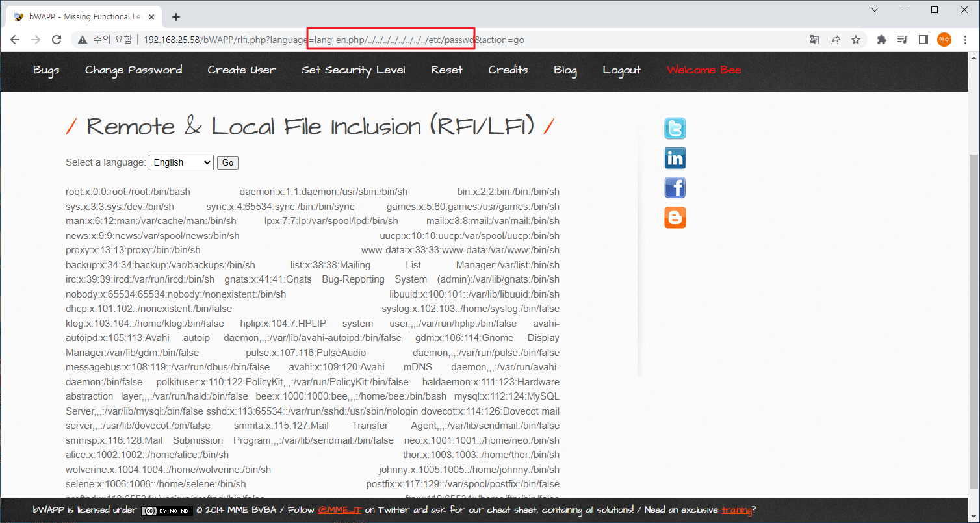Open the Blogger social icon
The height and width of the screenshot is (523, 980).
[x=675, y=218]
